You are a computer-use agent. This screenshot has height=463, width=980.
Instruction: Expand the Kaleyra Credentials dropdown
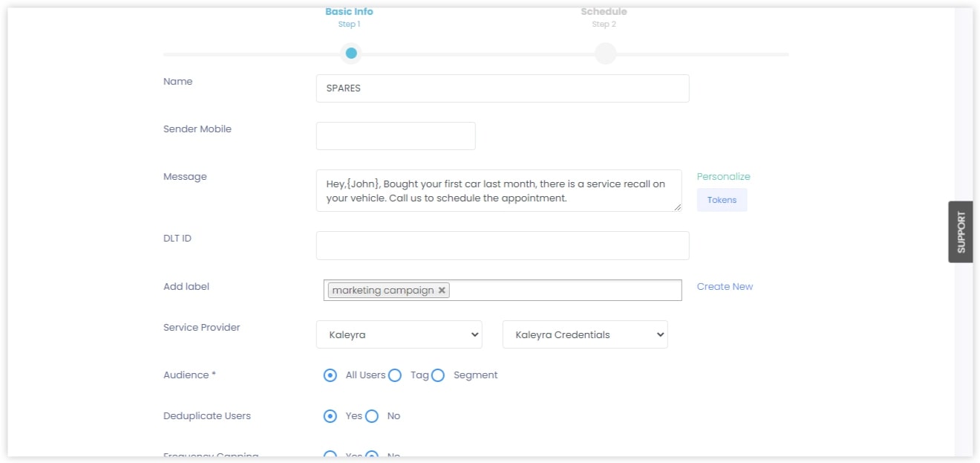pos(585,334)
